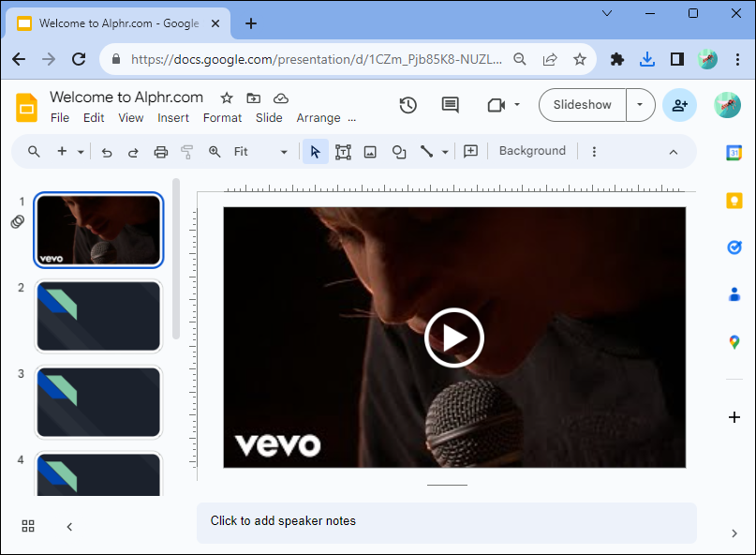Star the presentation Welcome to Alphr.com
The image size is (756, 555).
[x=227, y=98]
